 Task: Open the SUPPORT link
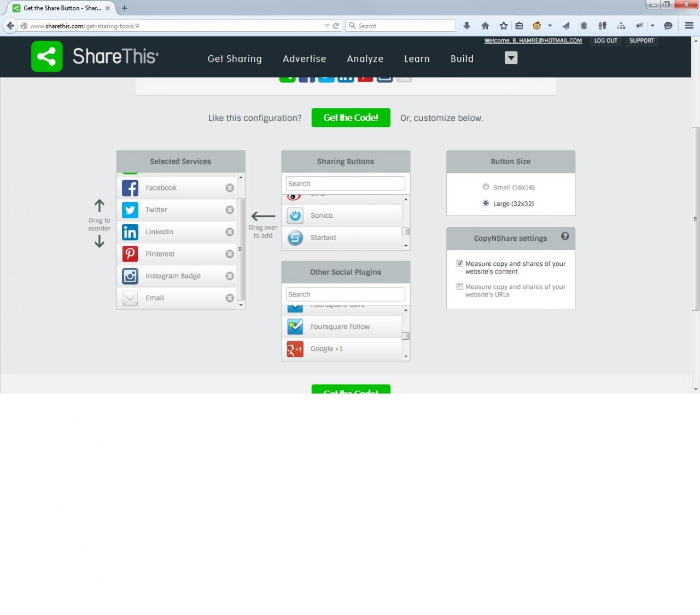[641, 40]
